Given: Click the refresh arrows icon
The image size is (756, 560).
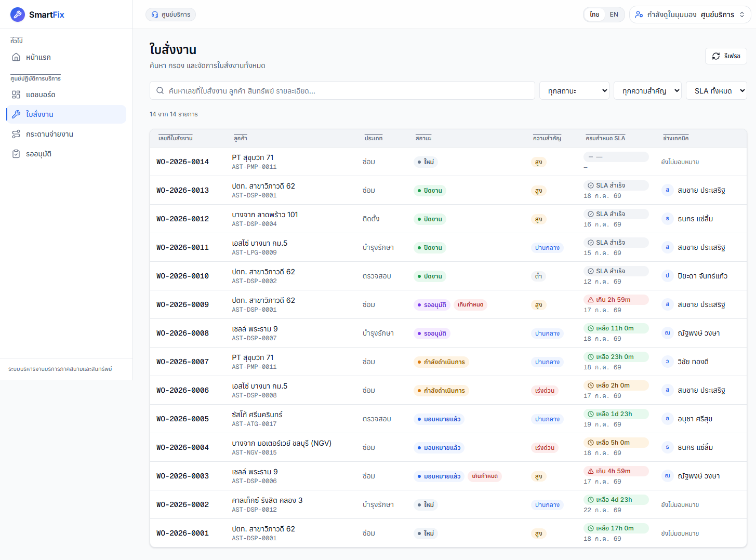Looking at the screenshot, I should coord(716,56).
